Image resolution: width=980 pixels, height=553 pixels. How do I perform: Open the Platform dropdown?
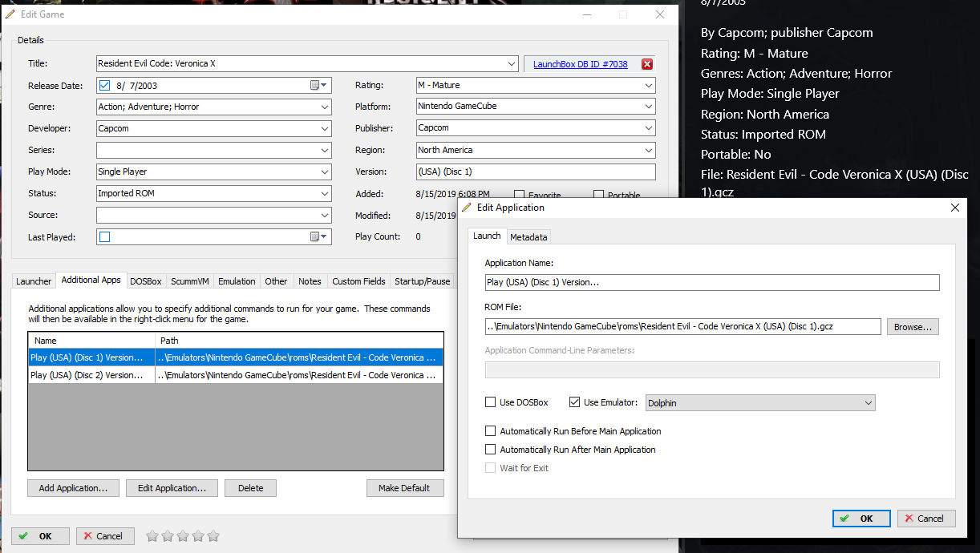click(648, 107)
